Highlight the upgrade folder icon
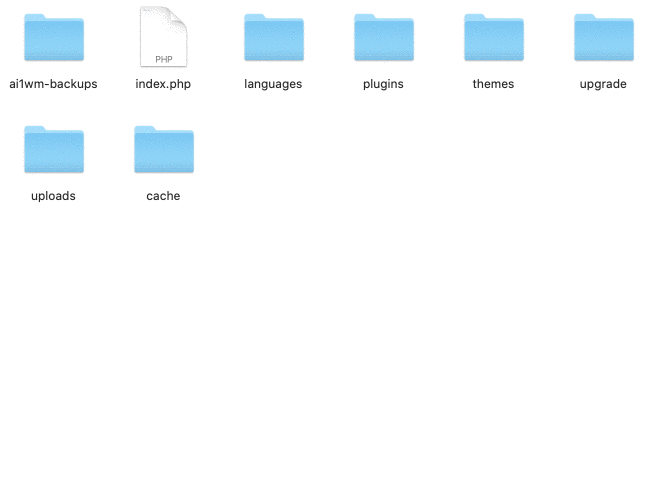 (603, 38)
